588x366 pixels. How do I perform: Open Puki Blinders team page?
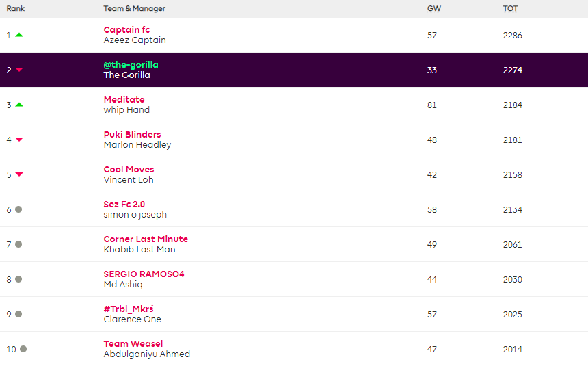132,134
